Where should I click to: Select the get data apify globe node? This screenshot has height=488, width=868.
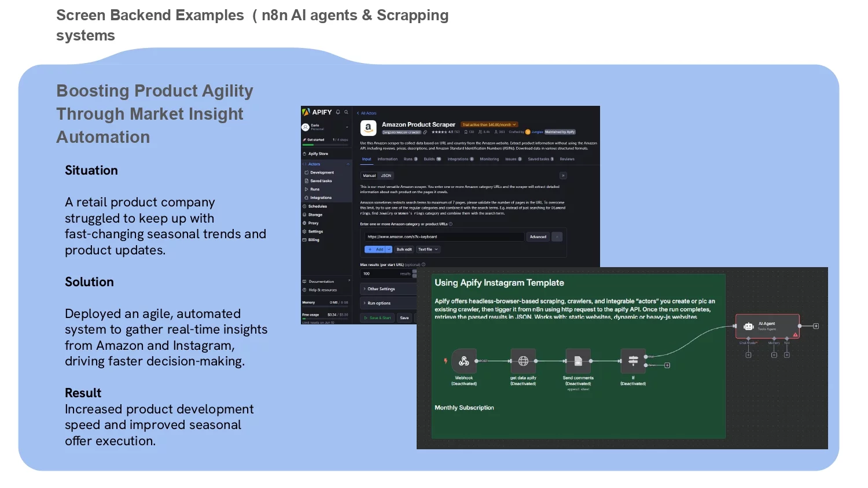click(523, 361)
